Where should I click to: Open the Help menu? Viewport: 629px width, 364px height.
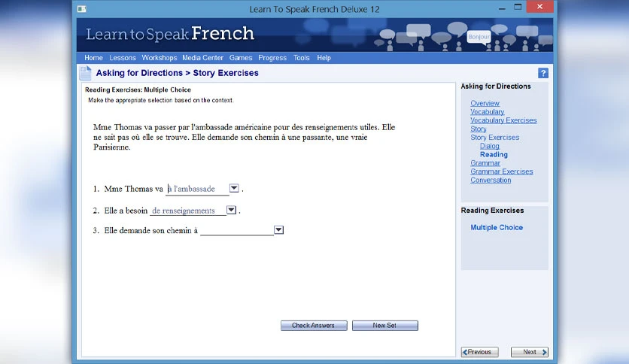(324, 58)
